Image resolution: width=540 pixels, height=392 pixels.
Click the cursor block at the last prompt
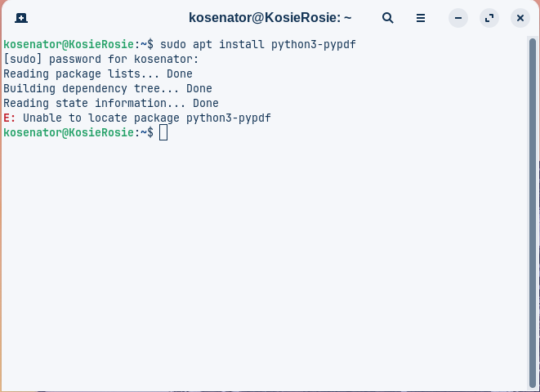(163, 133)
